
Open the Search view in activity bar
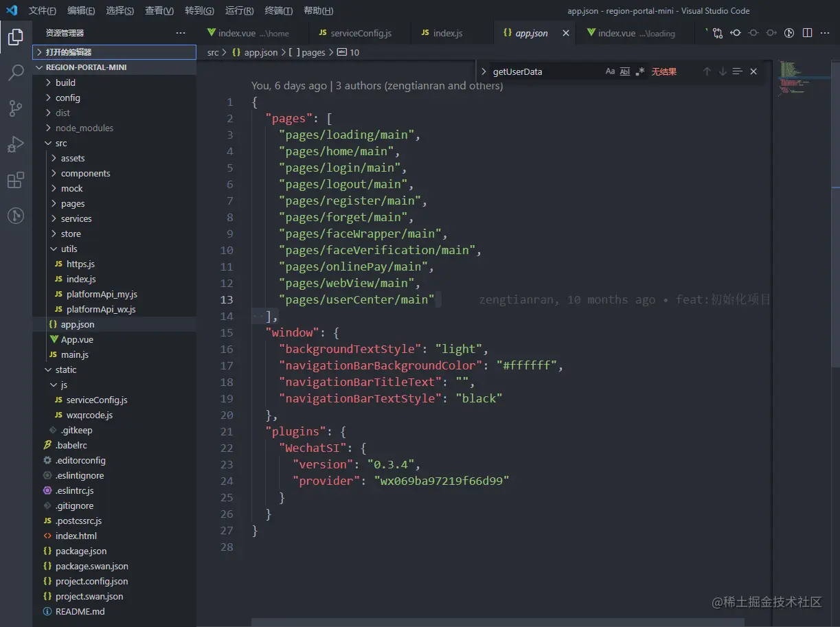point(15,73)
